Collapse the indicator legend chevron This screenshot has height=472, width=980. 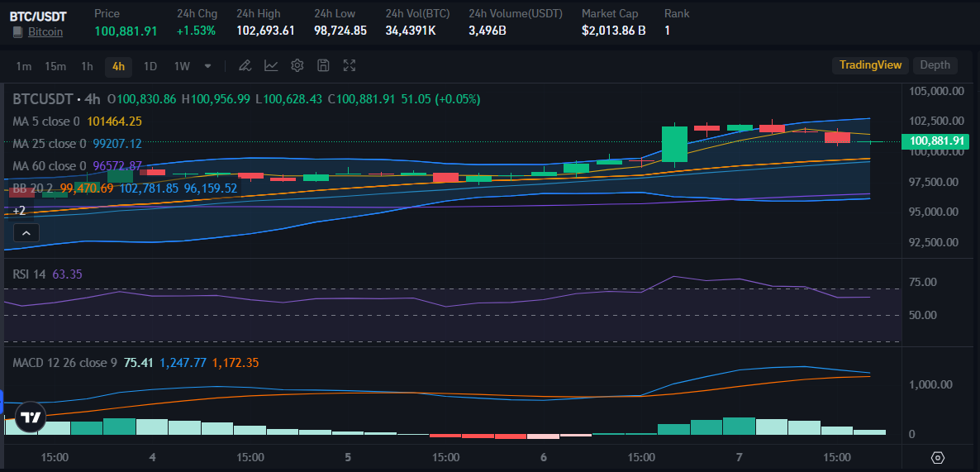click(26, 233)
